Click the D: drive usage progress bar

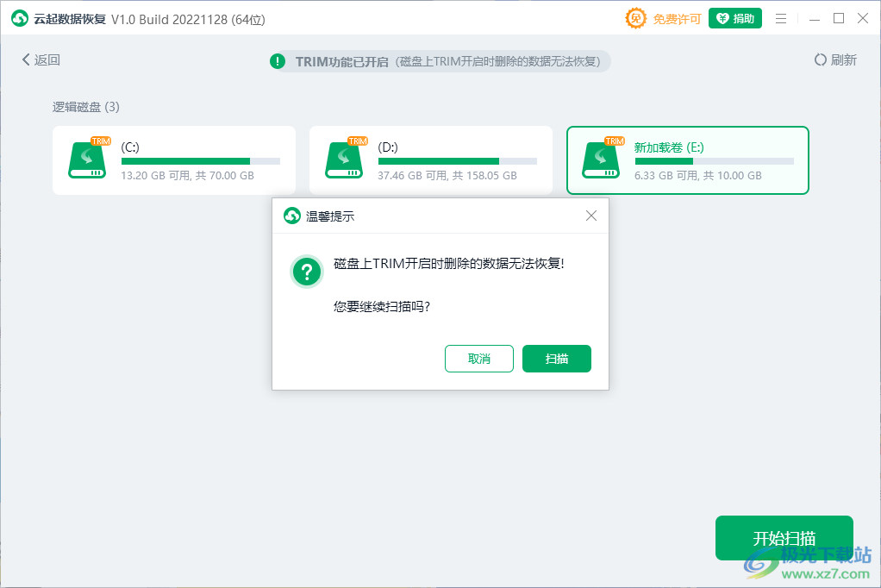pyautogui.click(x=457, y=160)
